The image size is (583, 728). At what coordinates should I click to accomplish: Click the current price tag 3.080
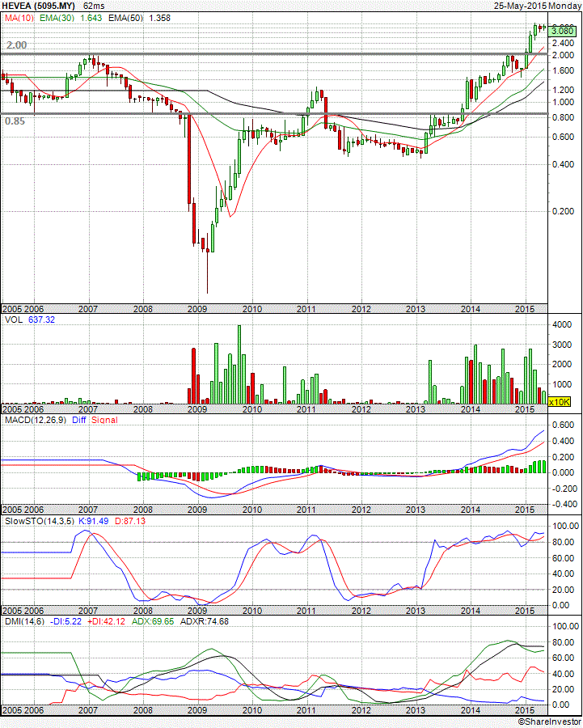(562, 31)
